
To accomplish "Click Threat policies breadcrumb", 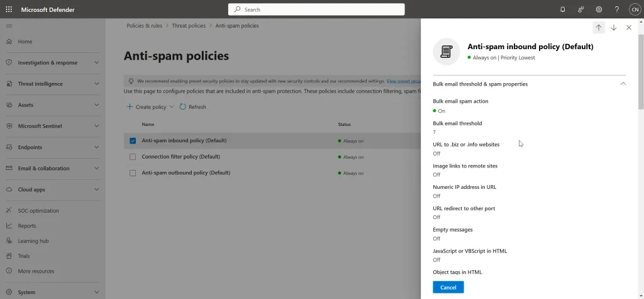I will pos(189,26).
